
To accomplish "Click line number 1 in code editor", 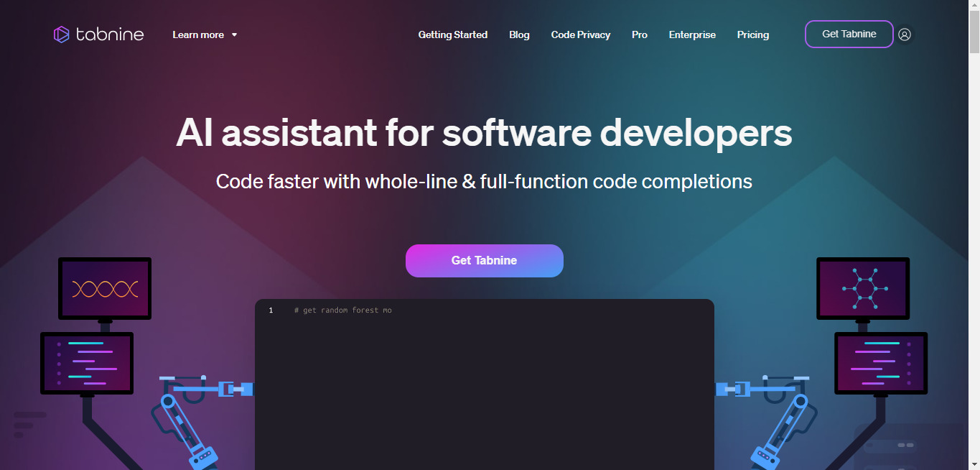I will [271, 310].
